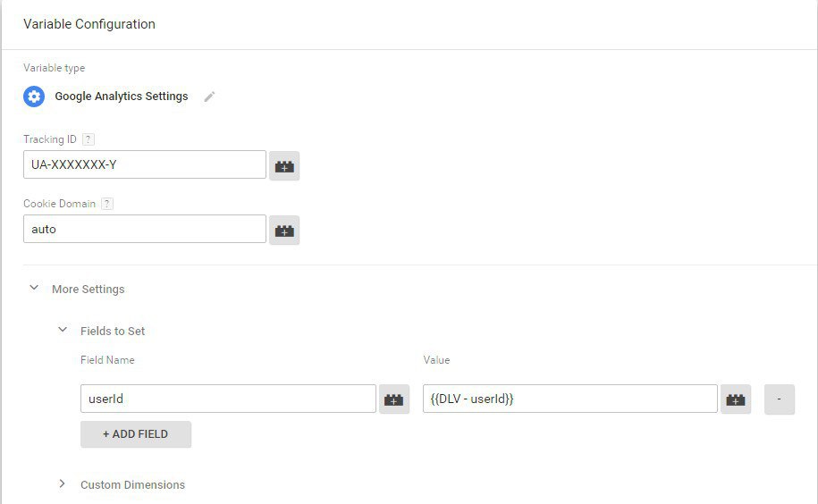Click the Custom Dimensions label
The height and width of the screenshot is (504, 818).
(x=132, y=484)
